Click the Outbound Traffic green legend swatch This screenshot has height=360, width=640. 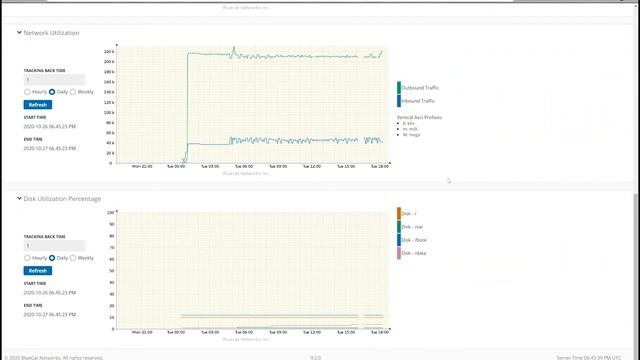pyautogui.click(x=399, y=88)
